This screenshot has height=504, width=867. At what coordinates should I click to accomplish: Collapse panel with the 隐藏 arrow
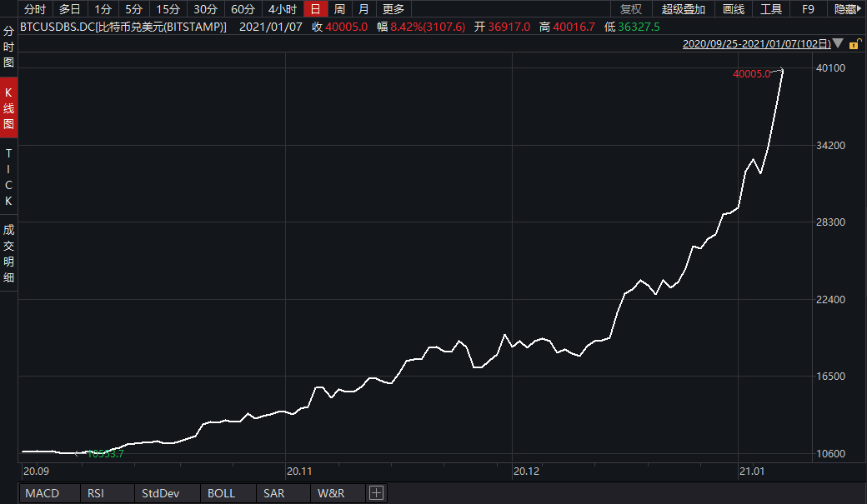coord(848,9)
